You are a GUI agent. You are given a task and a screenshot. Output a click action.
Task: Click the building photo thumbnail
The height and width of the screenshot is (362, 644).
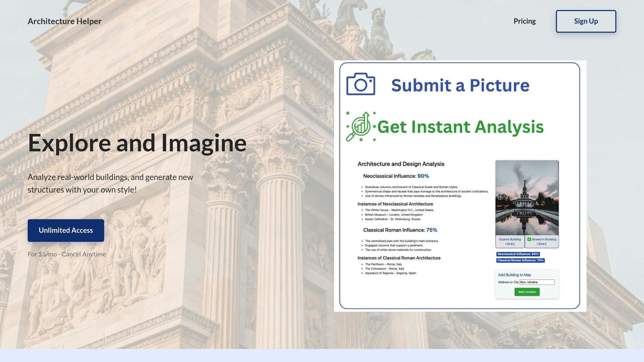527,198
